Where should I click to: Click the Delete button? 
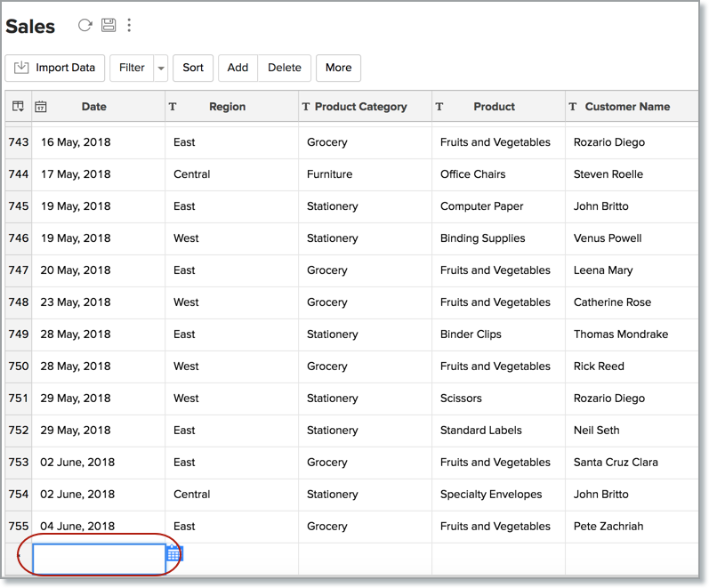pyautogui.click(x=285, y=68)
